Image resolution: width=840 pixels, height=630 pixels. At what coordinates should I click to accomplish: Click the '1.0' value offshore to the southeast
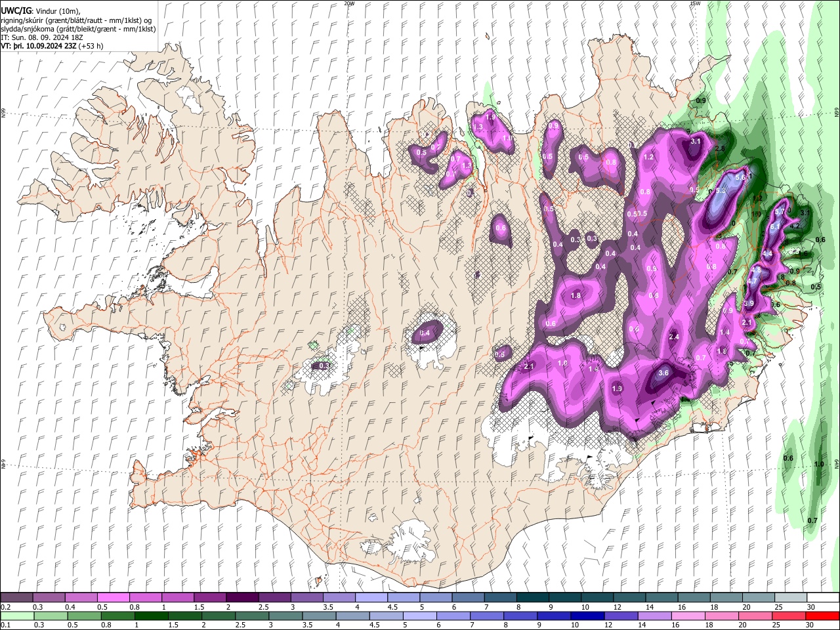[x=819, y=464]
